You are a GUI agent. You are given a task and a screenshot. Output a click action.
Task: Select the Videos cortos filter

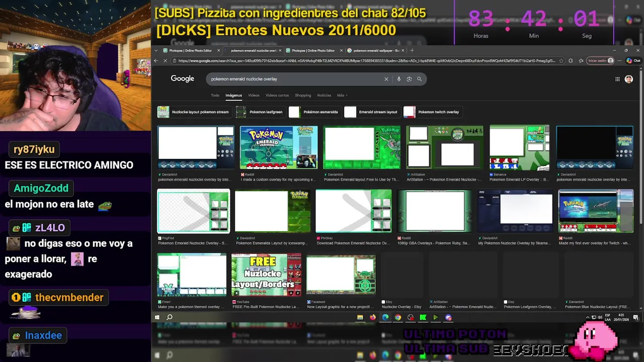(x=277, y=95)
